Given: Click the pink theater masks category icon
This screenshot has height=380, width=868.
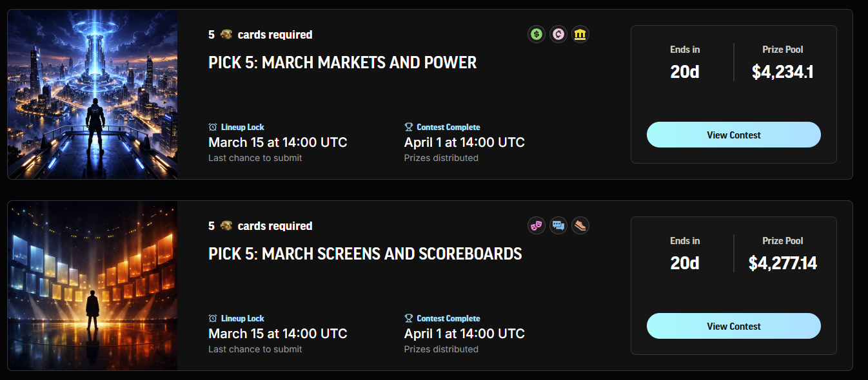Looking at the screenshot, I should (537, 225).
